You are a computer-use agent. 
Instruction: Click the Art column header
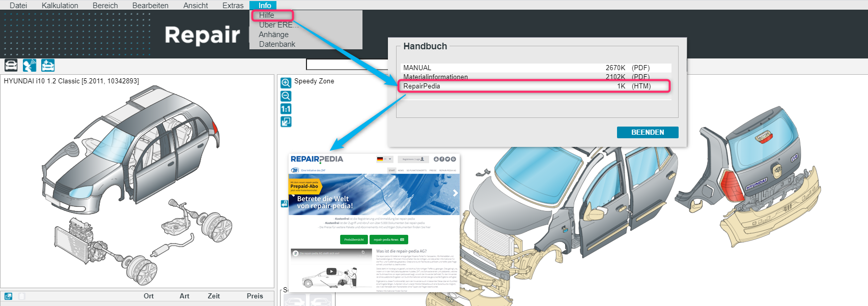(x=184, y=296)
